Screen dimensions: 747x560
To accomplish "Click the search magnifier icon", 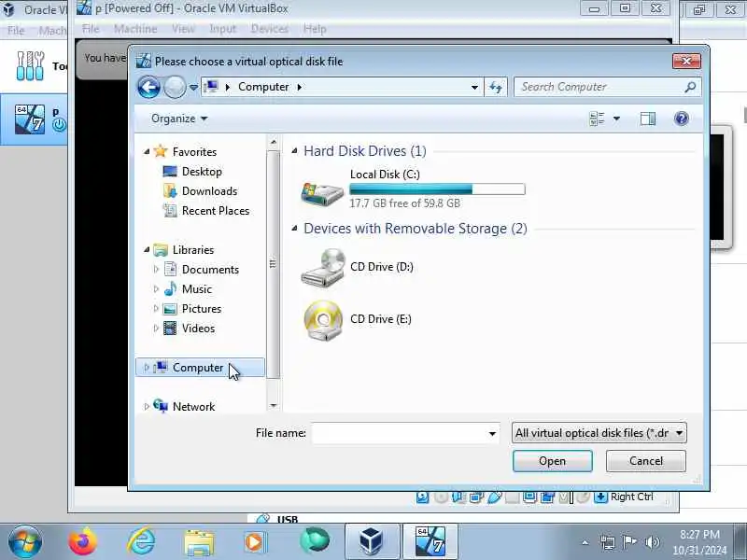I will (690, 87).
